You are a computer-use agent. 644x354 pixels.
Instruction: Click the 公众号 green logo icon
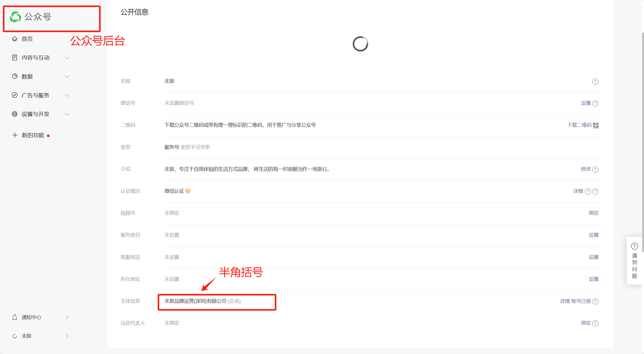15,17
